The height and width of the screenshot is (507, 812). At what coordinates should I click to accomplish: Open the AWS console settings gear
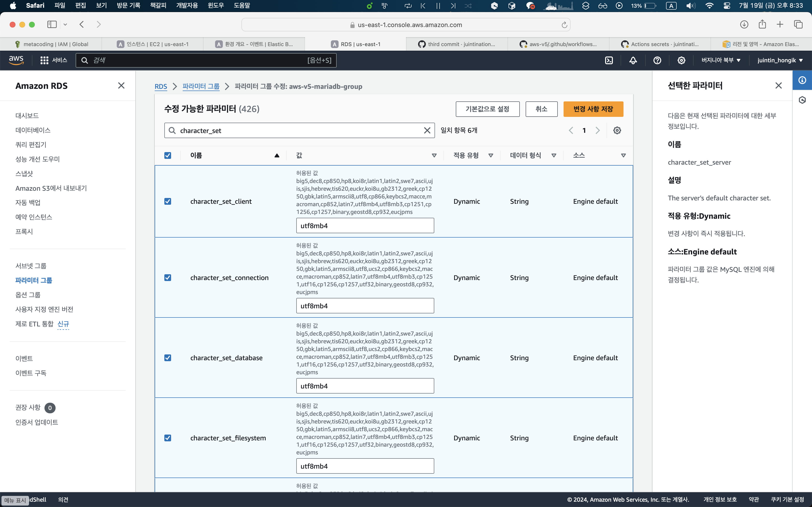pyautogui.click(x=681, y=60)
